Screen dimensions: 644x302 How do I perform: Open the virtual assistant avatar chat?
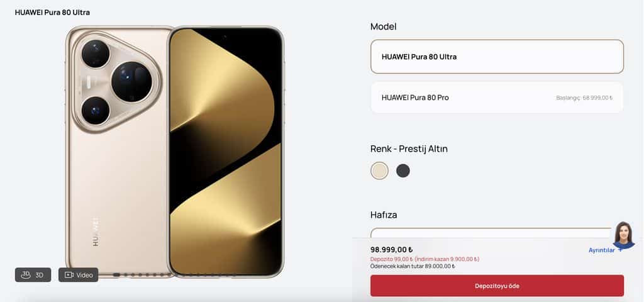point(623,235)
